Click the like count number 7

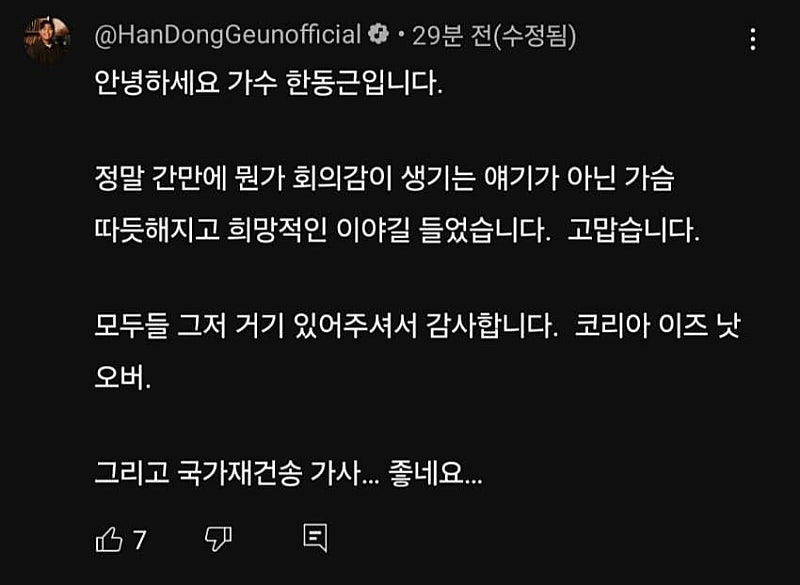(140, 541)
